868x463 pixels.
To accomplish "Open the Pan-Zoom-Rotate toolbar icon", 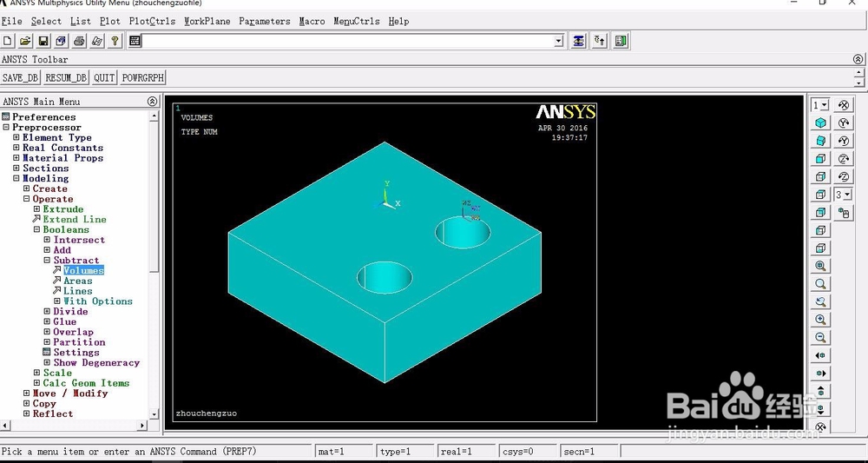I will tap(61, 41).
